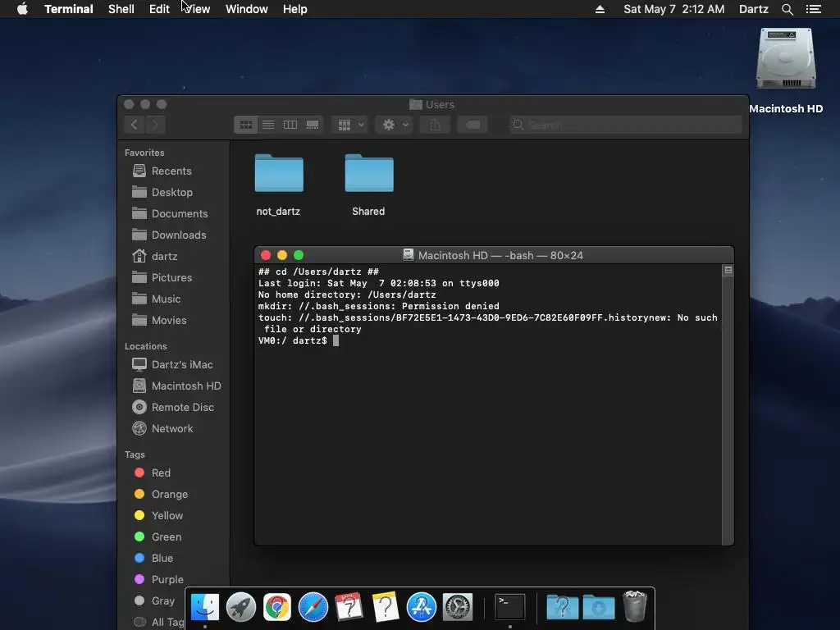Open Finder from the Dock
Image resolution: width=840 pixels, height=630 pixels.
(x=205, y=607)
